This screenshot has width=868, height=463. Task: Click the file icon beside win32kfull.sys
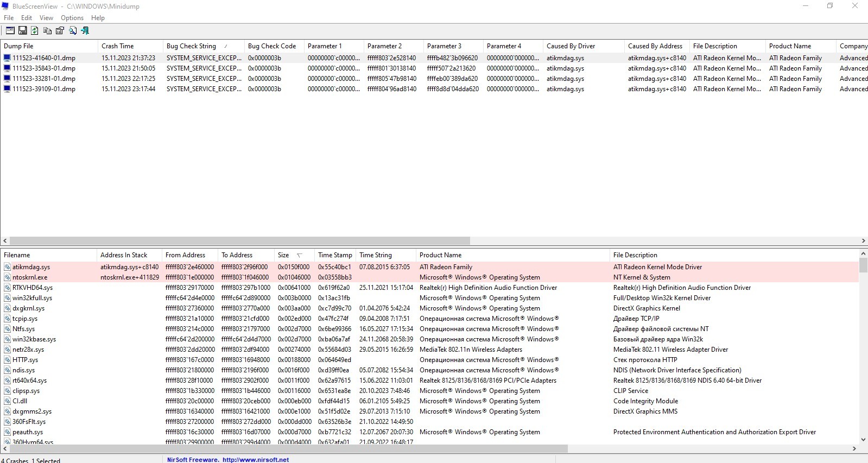pos(8,298)
